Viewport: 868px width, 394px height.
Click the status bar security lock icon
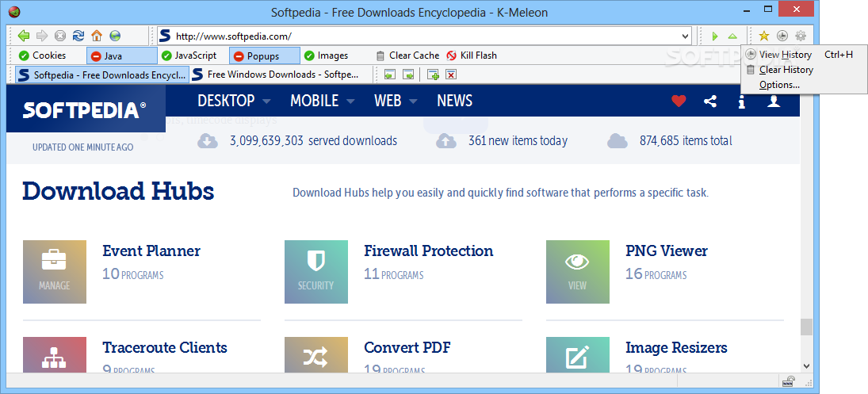[x=789, y=381]
